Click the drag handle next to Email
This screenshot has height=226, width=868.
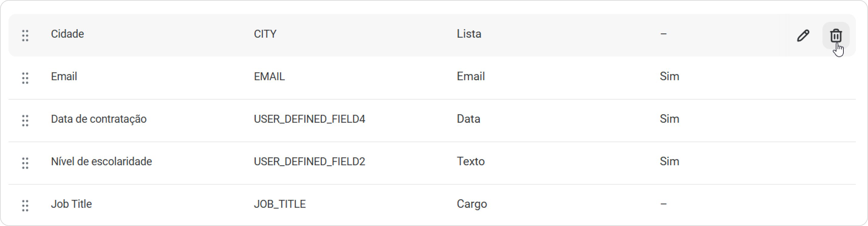click(25, 78)
